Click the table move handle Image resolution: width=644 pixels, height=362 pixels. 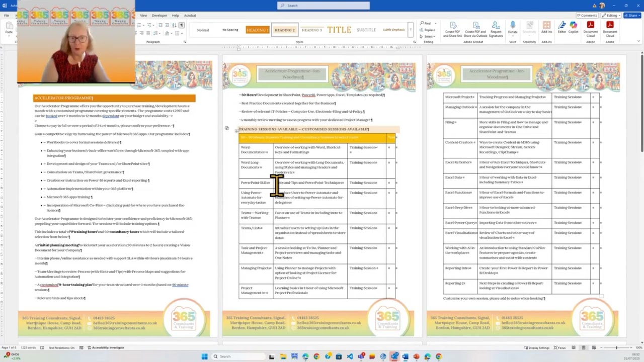[236, 131]
